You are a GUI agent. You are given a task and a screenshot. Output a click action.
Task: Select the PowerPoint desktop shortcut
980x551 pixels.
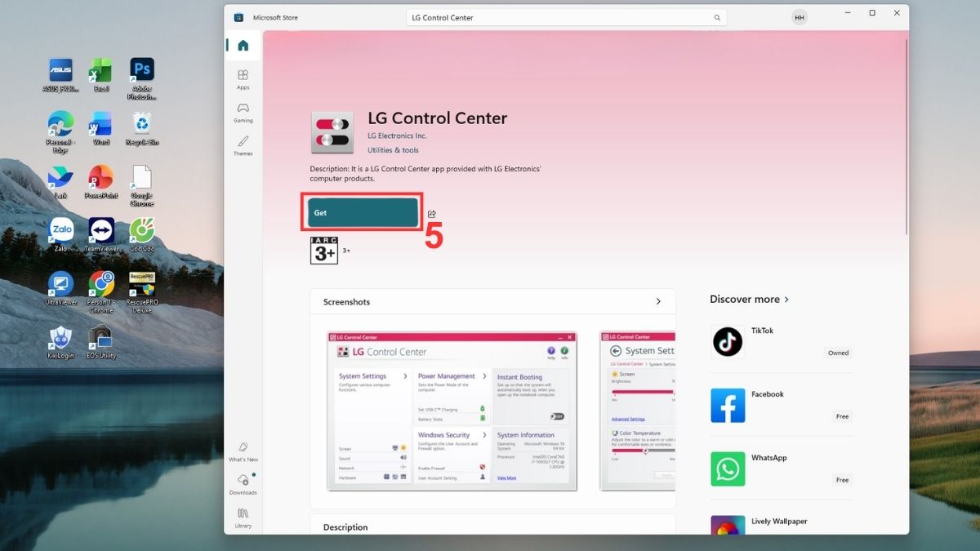pyautogui.click(x=101, y=182)
